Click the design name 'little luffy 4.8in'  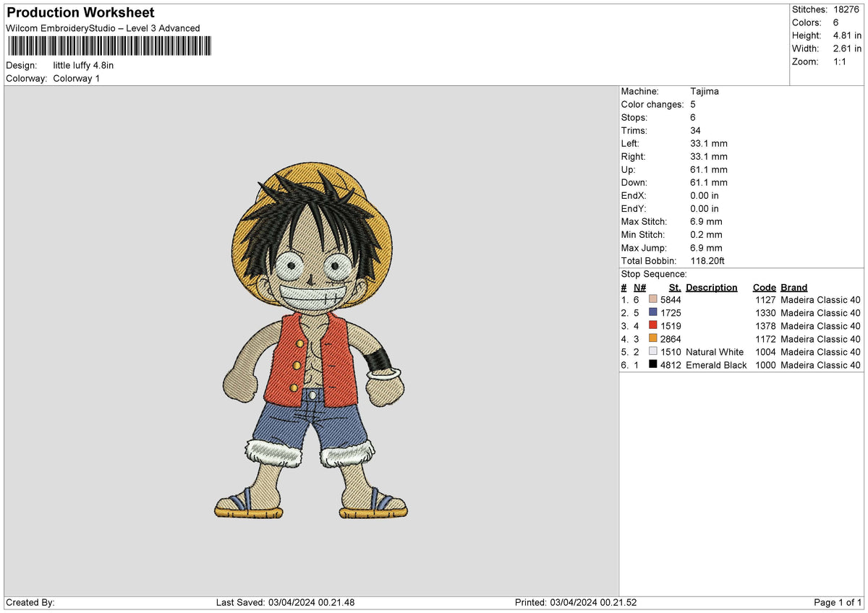pos(83,66)
